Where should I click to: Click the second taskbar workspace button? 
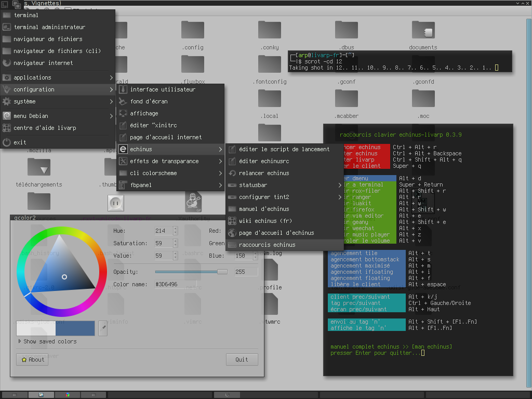tap(41, 395)
